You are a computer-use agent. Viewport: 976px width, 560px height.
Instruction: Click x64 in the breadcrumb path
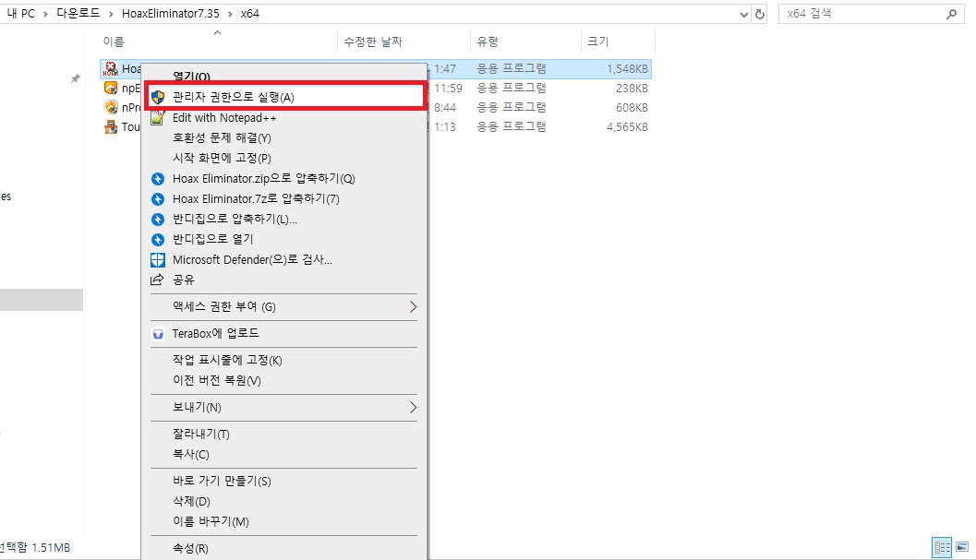click(x=250, y=14)
